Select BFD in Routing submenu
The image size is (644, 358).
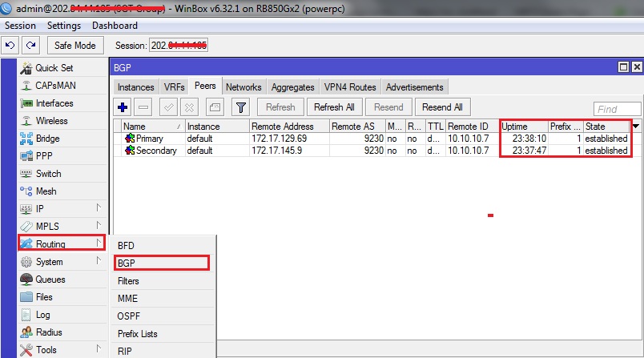pyautogui.click(x=163, y=246)
